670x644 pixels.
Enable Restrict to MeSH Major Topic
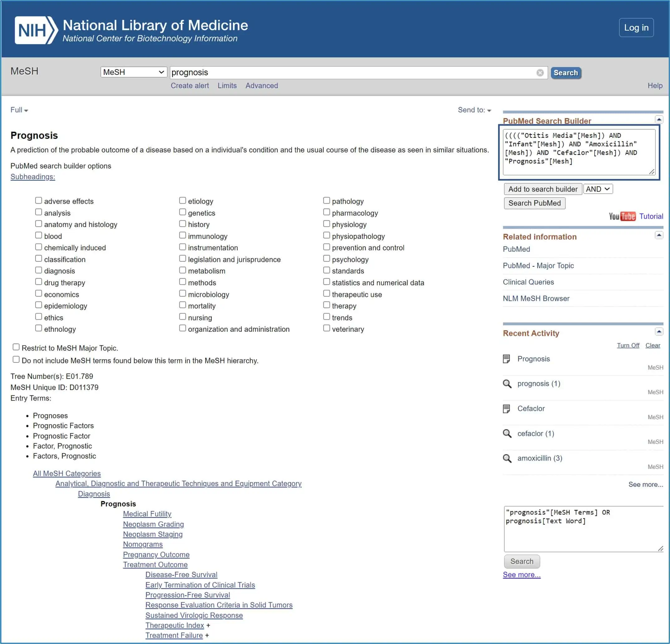pos(16,347)
